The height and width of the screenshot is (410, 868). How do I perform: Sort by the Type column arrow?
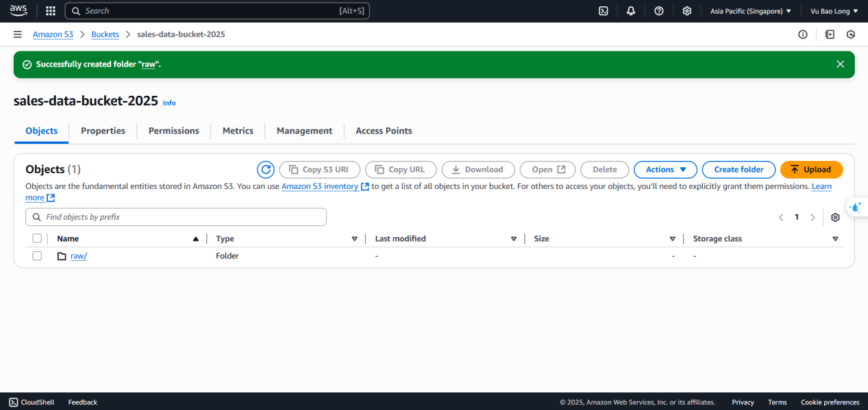pos(354,239)
